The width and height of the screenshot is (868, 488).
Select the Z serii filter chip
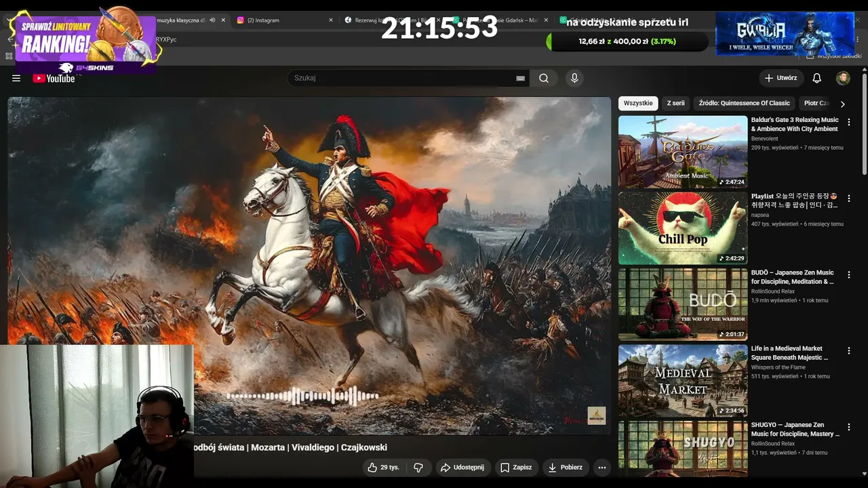675,103
